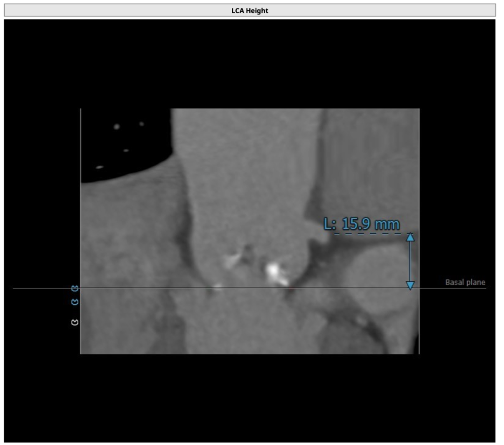The height and width of the screenshot is (445, 504).
Task: Click the LCA Height title bar
Action: coord(250,10)
